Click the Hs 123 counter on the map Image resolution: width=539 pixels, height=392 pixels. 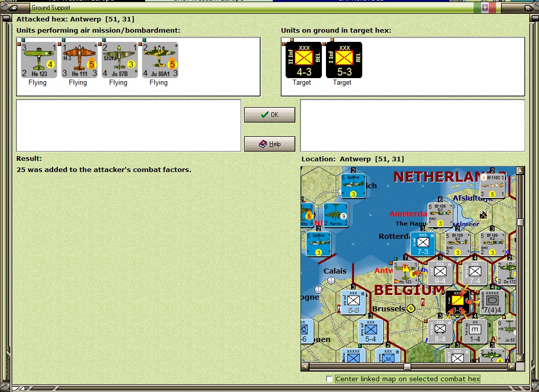point(406,273)
